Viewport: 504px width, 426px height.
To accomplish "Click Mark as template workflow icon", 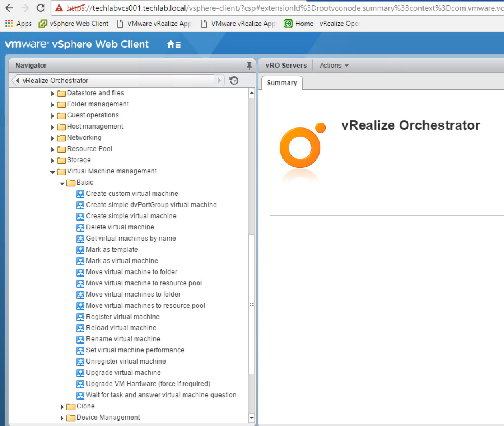I will tap(80, 250).
